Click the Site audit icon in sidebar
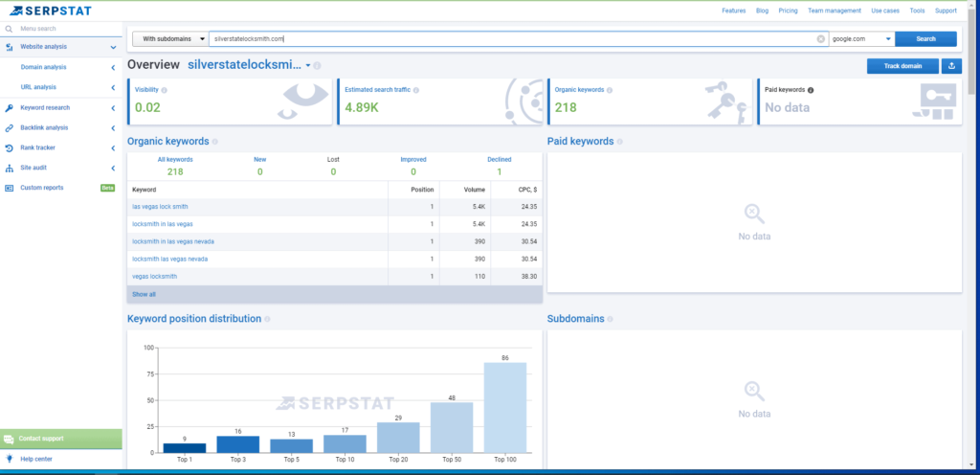The image size is (980, 475). click(x=9, y=168)
